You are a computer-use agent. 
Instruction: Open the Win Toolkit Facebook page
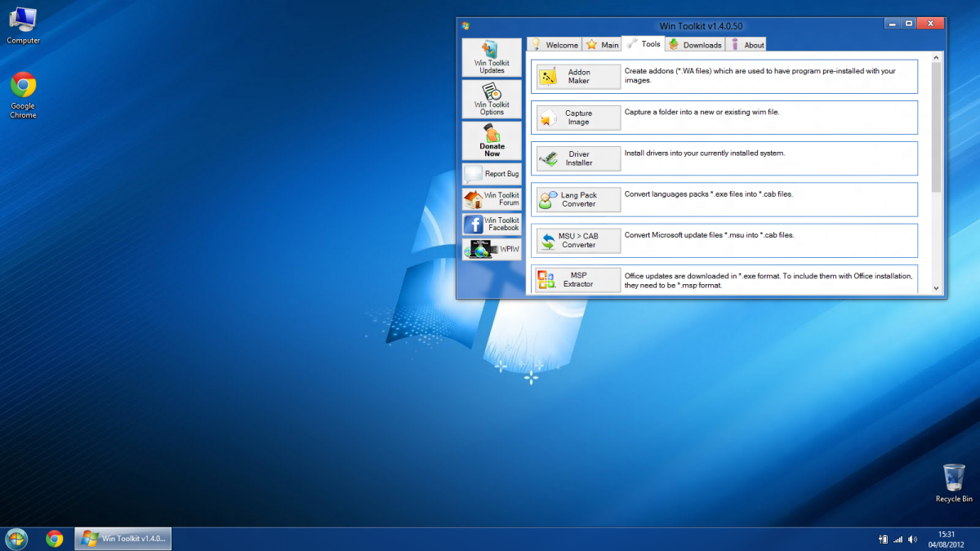pyautogui.click(x=492, y=224)
